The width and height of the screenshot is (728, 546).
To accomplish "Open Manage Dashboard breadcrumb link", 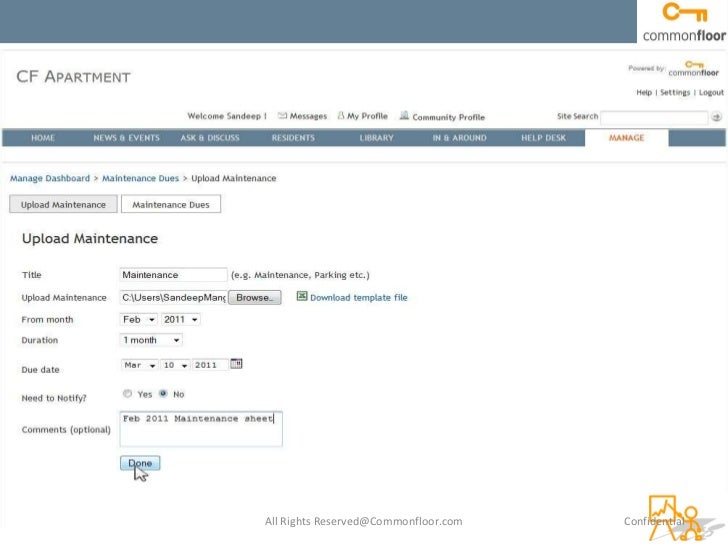I will (x=50, y=178).
